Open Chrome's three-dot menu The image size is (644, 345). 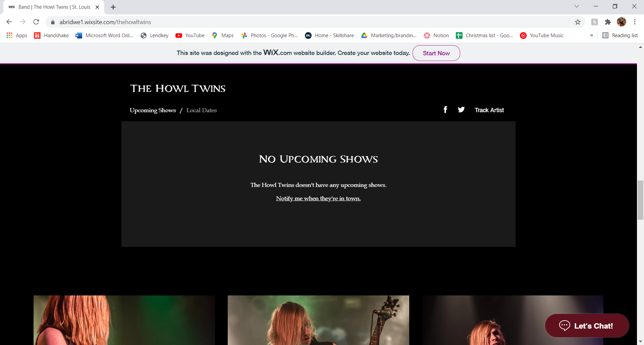point(635,22)
